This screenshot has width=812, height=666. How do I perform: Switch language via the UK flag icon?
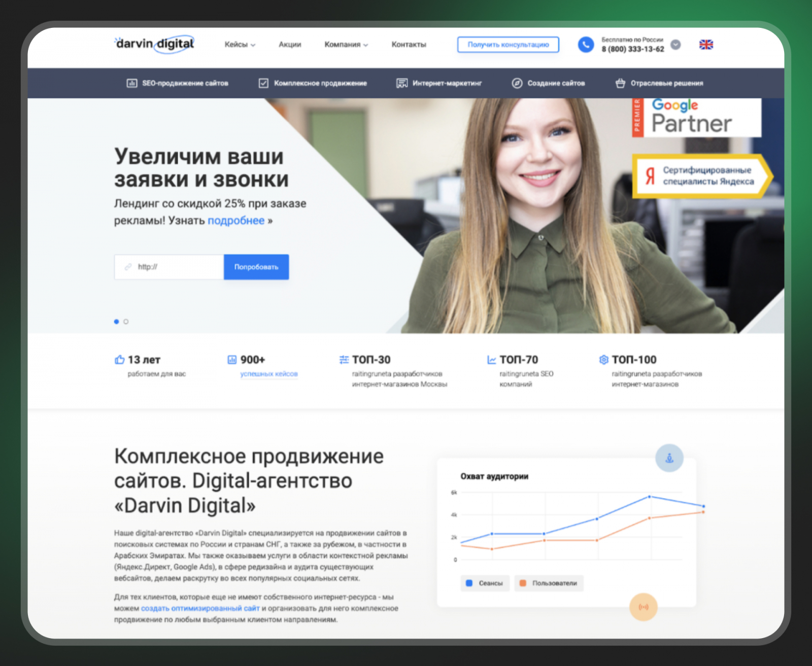click(706, 45)
